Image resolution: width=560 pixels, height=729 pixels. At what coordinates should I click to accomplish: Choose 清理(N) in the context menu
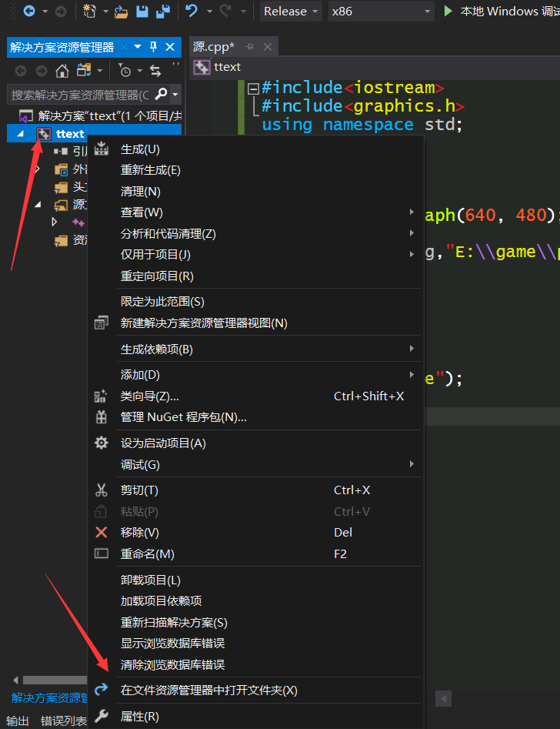coord(255,191)
